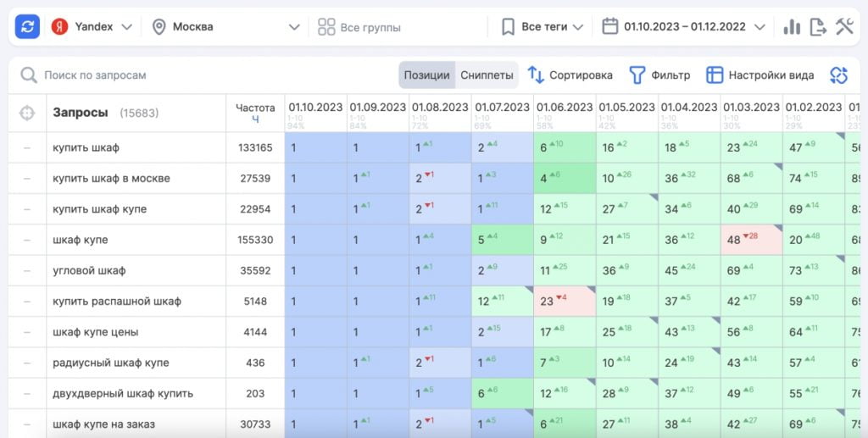Switch to Позиции view
Image resolution: width=868 pixels, height=438 pixels.
click(x=426, y=75)
